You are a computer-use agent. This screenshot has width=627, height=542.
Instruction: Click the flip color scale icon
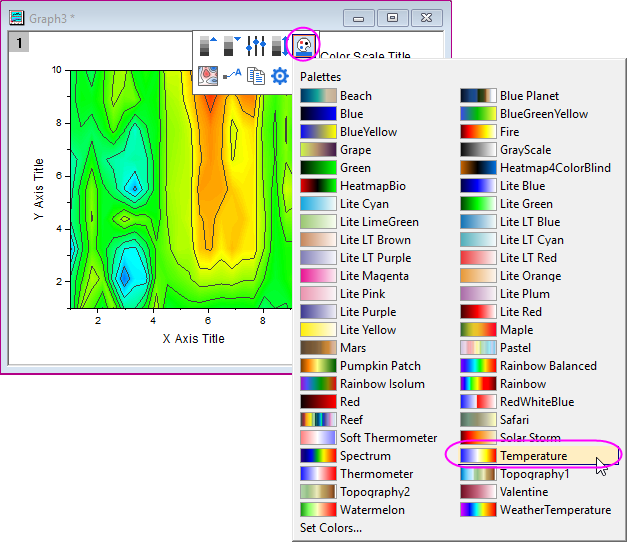click(279, 45)
